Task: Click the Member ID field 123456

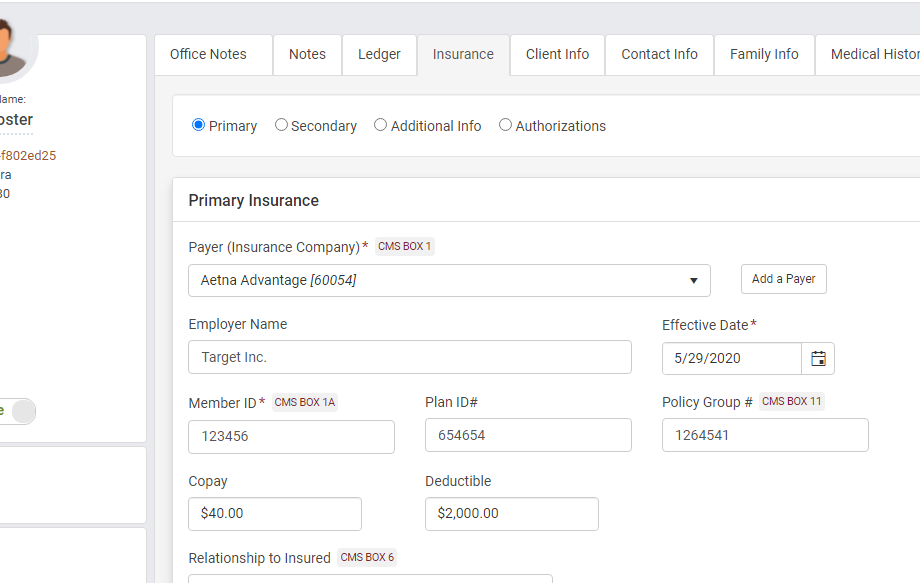Action: 291,437
